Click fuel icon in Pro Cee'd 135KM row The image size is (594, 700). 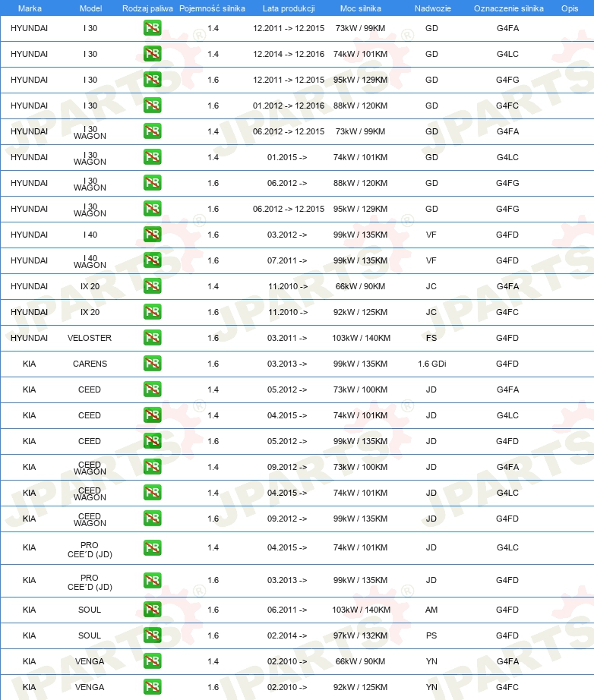152,581
